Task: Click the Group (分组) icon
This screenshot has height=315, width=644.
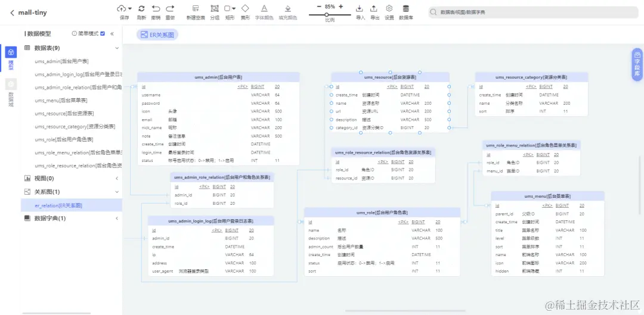Action: pos(215,8)
